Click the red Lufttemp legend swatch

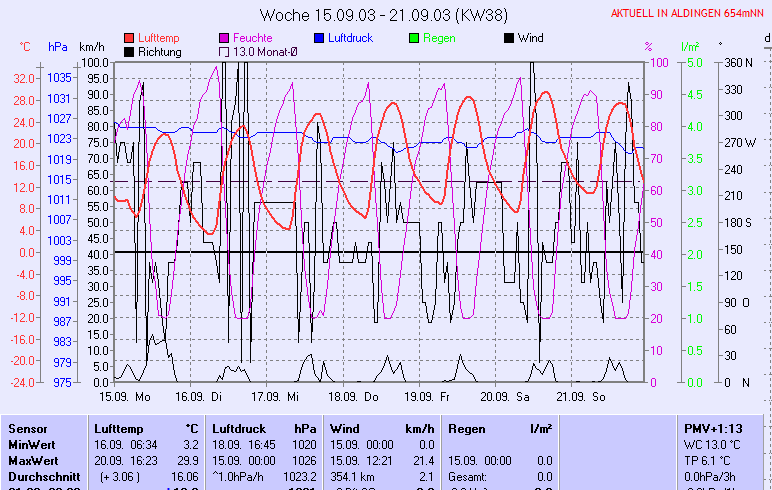[x=129, y=38]
